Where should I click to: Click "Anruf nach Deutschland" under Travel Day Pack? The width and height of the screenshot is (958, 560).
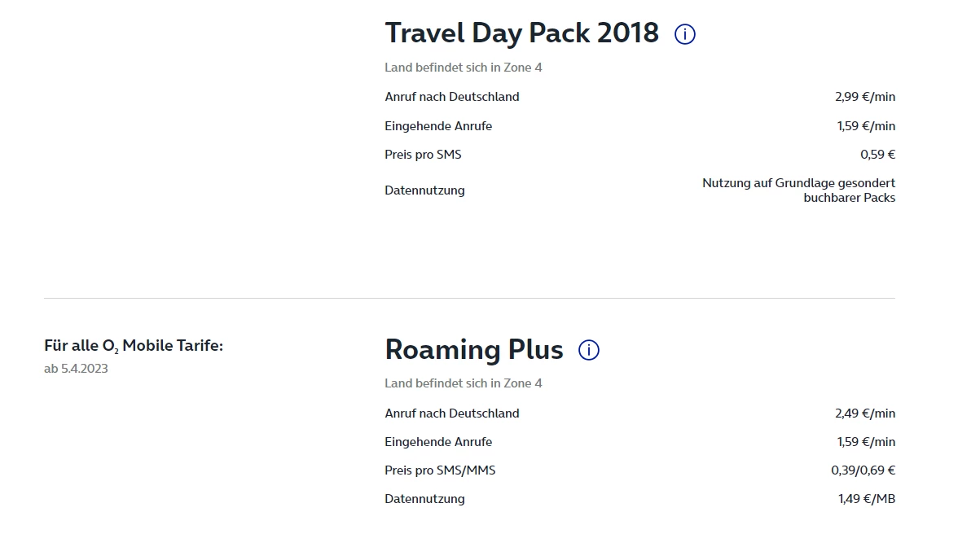click(x=451, y=97)
